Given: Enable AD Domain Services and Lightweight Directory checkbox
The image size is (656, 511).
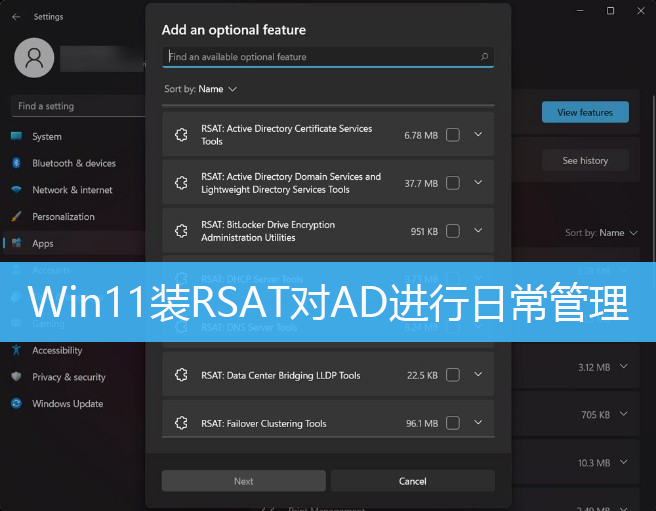Looking at the screenshot, I should coord(453,183).
